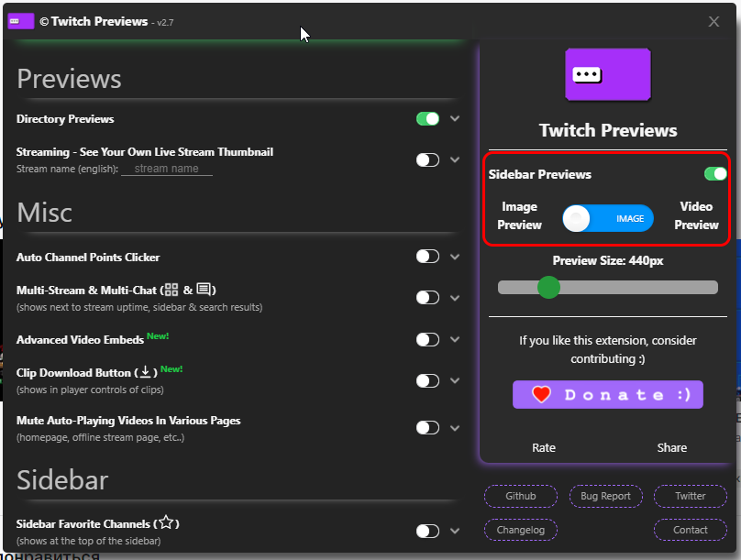Expand Multi-Stream & Multi-Chat chevron
The width and height of the screenshot is (741, 560).
pyautogui.click(x=455, y=298)
